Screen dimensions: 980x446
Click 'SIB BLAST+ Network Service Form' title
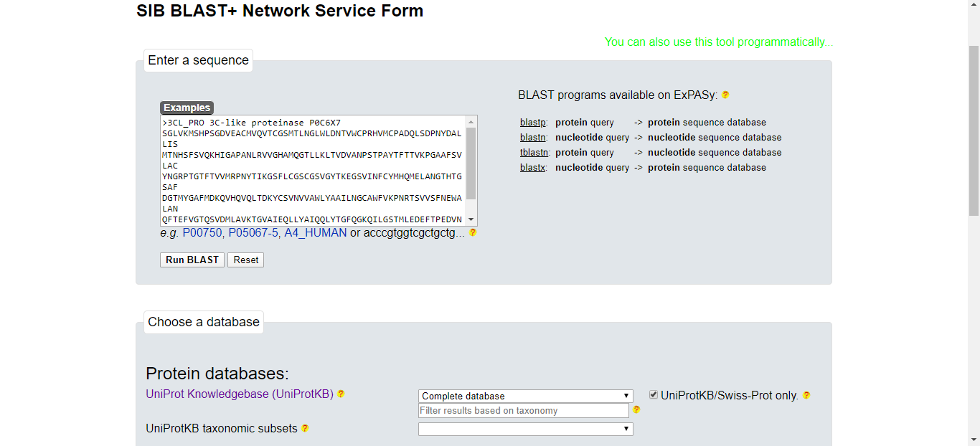[x=280, y=11]
